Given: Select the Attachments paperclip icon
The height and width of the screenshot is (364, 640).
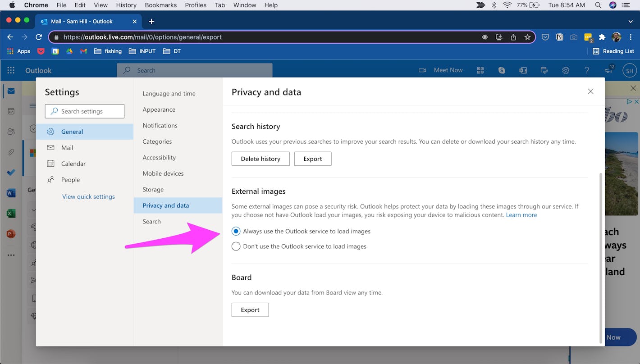Looking at the screenshot, I should pyautogui.click(x=11, y=152).
